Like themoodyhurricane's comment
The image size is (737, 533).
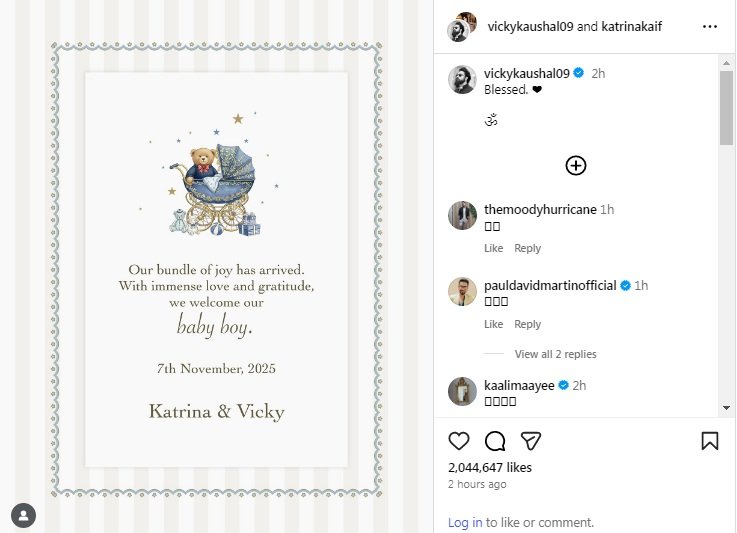point(494,248)
